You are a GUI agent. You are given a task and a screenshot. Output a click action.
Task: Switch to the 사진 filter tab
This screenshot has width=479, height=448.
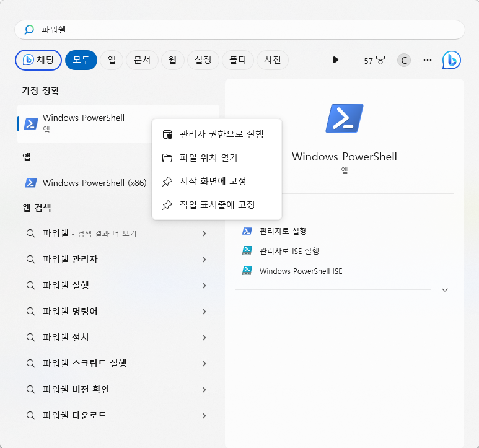coord(273,60)
